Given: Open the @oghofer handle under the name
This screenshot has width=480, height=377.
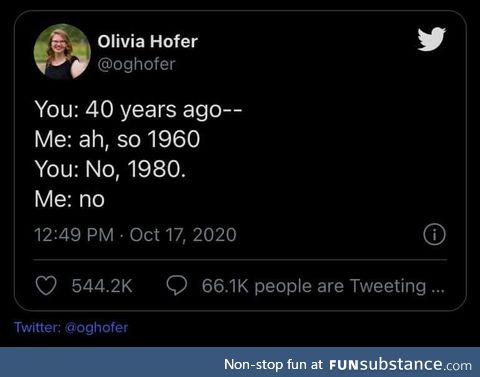Looking at the screenshot, I should 136,64.
